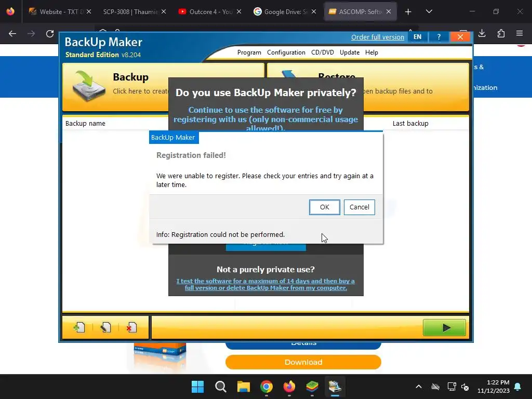Click the Backup hard drive icon
The height and width of the screenshot is (399, 532).
[x=88, y=86]
